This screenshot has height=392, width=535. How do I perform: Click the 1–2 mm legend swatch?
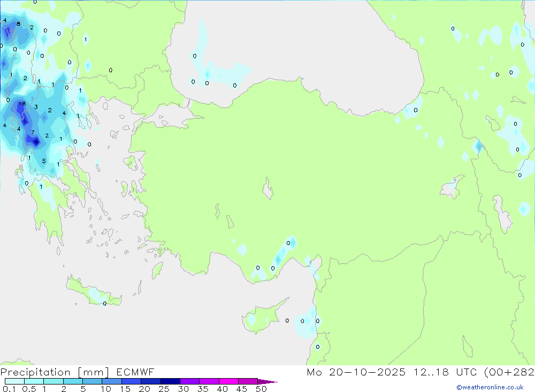(x=53, y=381)
